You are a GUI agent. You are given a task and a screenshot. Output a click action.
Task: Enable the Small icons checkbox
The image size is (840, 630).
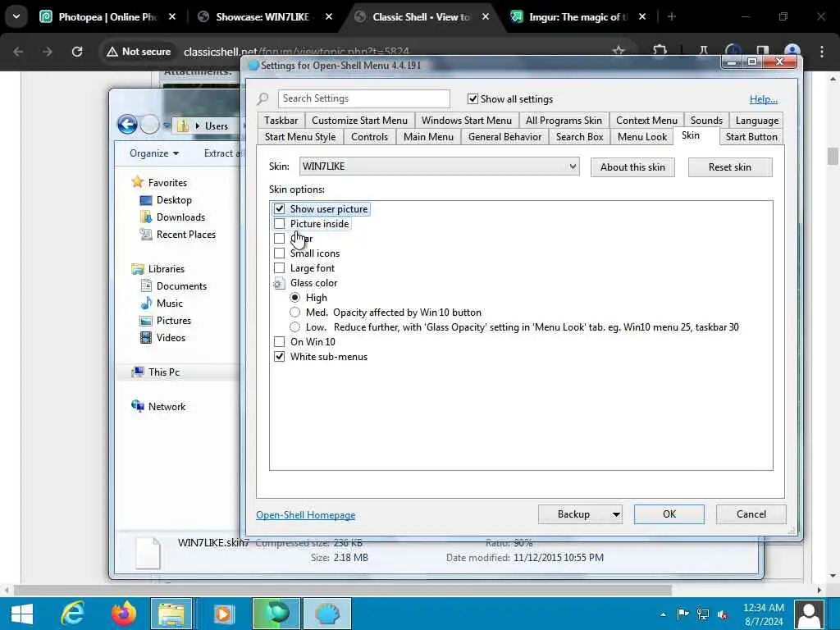click(x=279, y=253)
